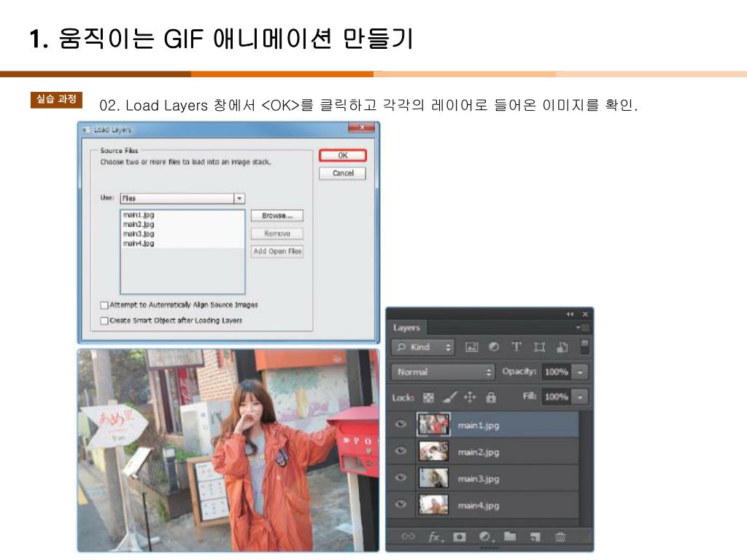The image size is (747, 560).
Task: Open the fx layer style menu
Action: point(436,537)
